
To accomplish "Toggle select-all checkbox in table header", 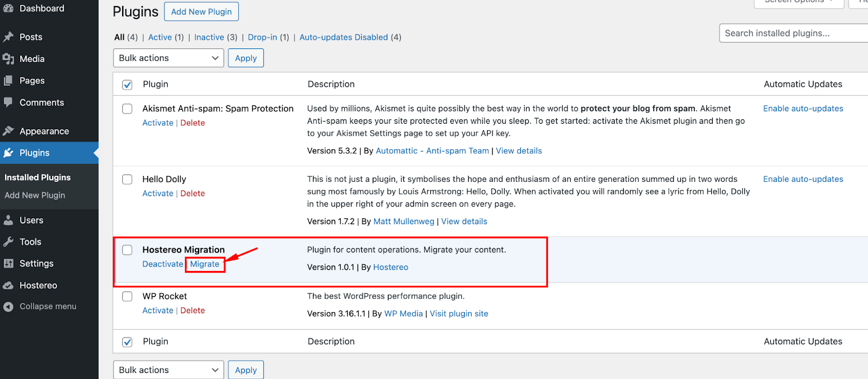I will pyautogui.click(x=127, y=85).
